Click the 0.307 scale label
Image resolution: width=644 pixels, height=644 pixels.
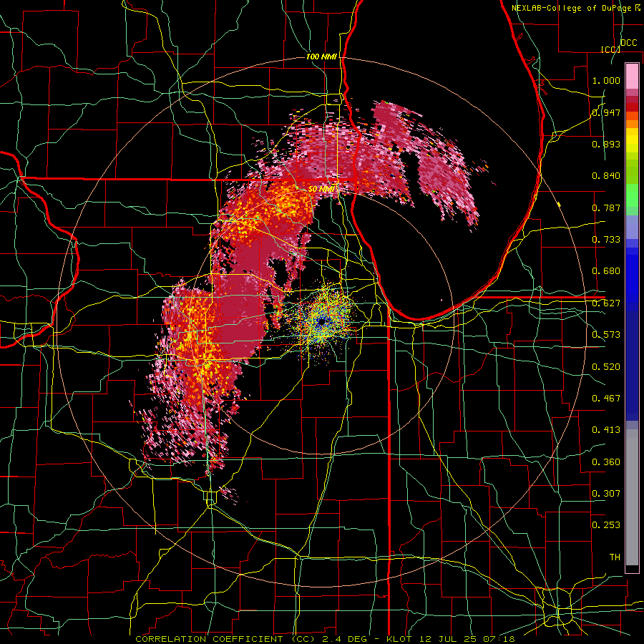[x=606, y=494]
